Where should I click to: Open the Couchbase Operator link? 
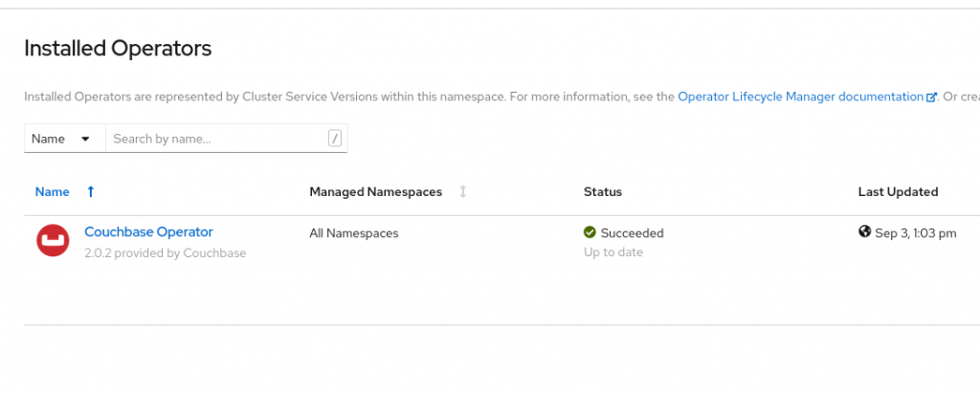tap(148, 232)
